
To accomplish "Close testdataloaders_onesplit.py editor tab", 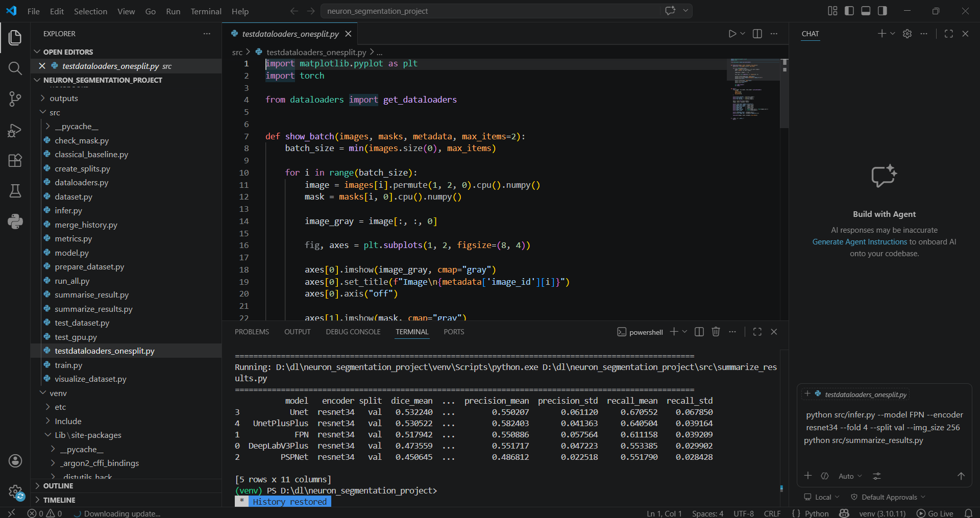I will pyautogui.click(x=348, y=34).
